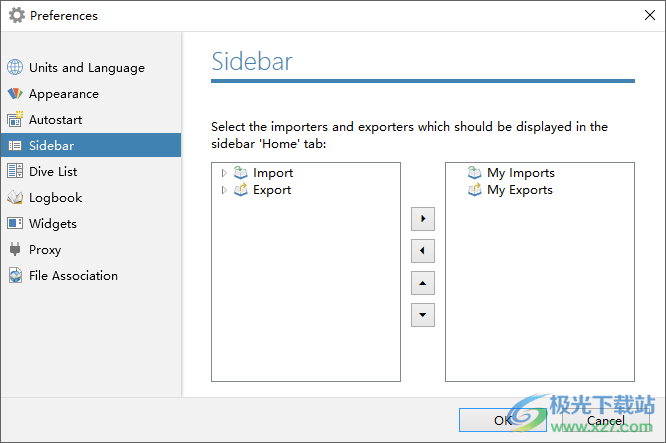Screen dimensions: 666x443
Task: Expand the Export tree node
Action: click(x=224, y=190)
